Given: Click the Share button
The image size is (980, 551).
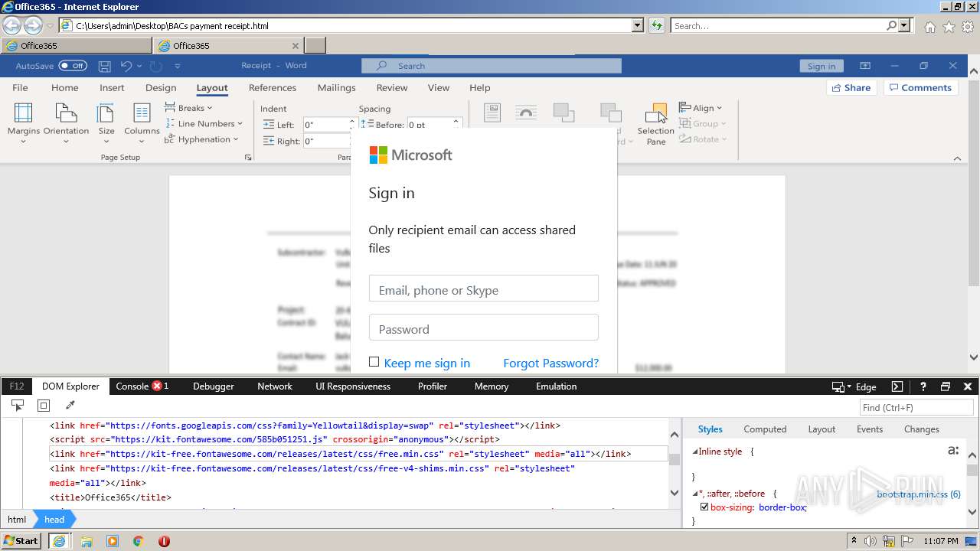Looking at the screenshot, I should point(851,87).
